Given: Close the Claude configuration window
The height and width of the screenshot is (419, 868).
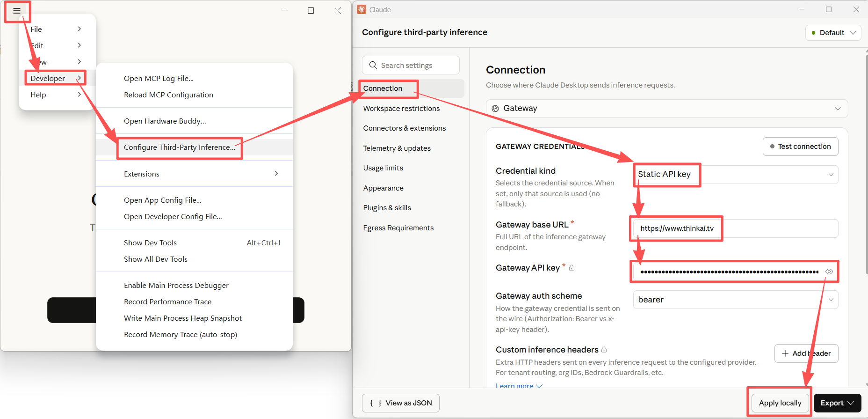Looking at the screenshot, I should 856,9.
